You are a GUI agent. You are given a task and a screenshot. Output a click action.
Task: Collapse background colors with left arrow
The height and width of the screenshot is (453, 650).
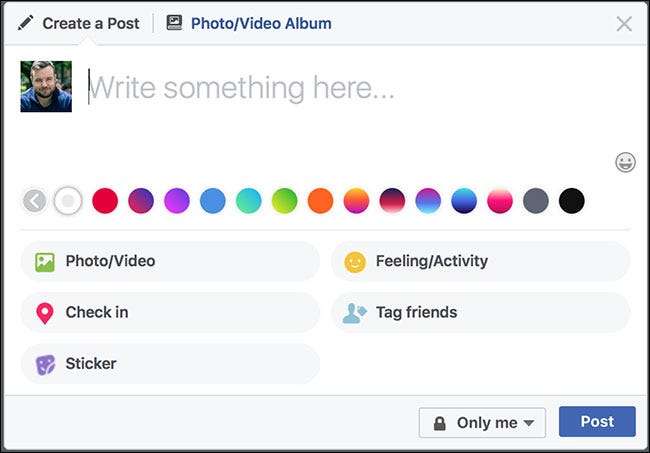pos(34,201)
